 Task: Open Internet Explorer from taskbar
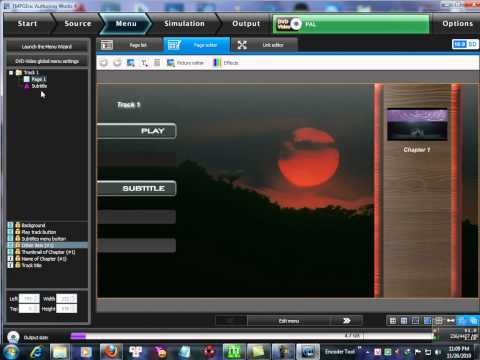(37, 352)
